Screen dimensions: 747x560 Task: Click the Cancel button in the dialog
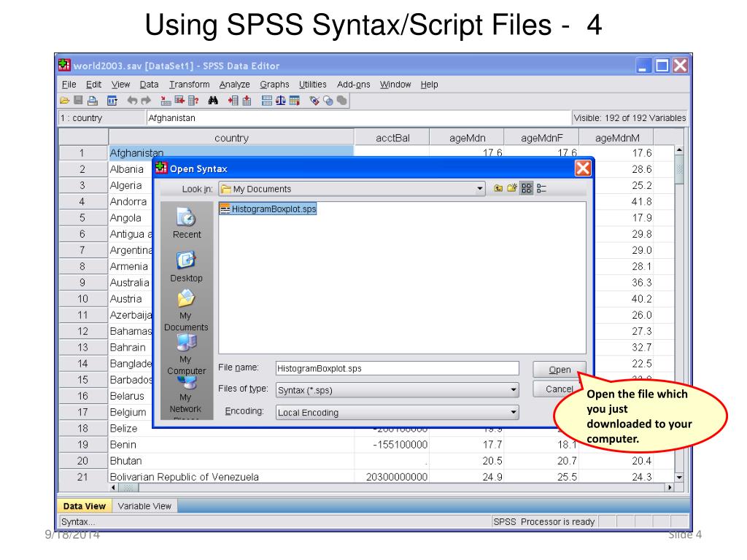point(559,389)
